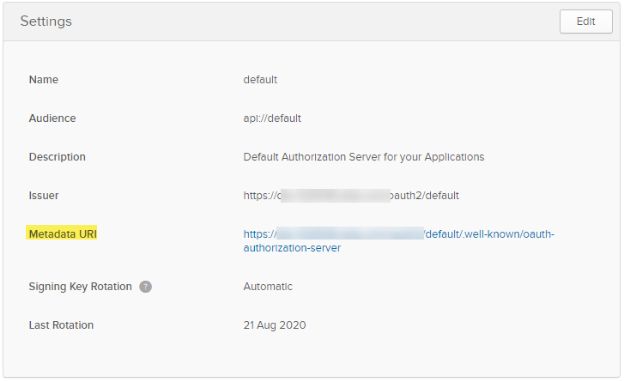This screenshot has width=624, height=381.
Task: Select the 21 Aug 2020 date value
Action: click(275, 325)
